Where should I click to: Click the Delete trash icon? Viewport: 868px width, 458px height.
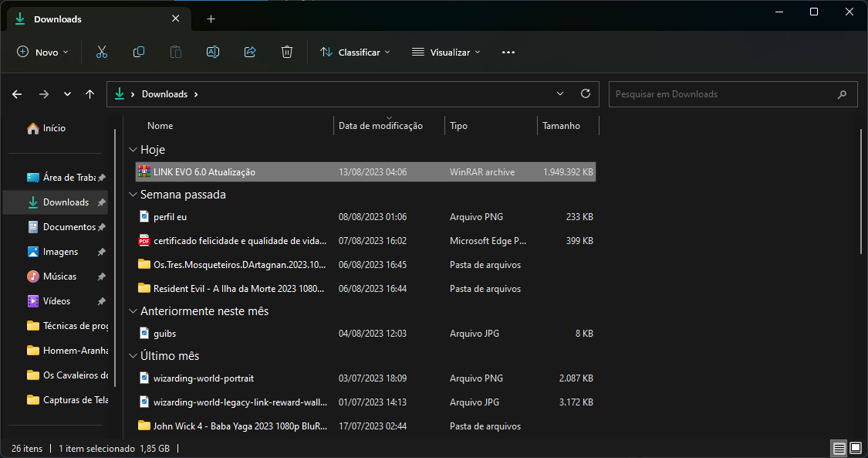click(x=287, y=52)
